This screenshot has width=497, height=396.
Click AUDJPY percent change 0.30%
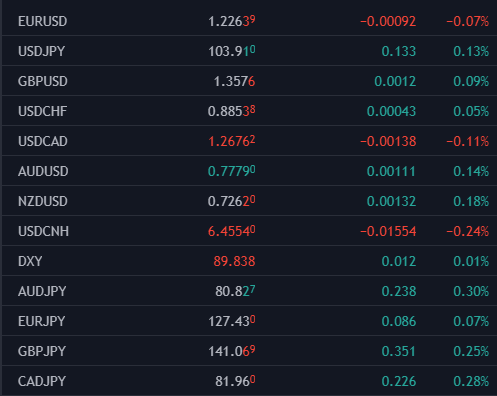[471, 291]
